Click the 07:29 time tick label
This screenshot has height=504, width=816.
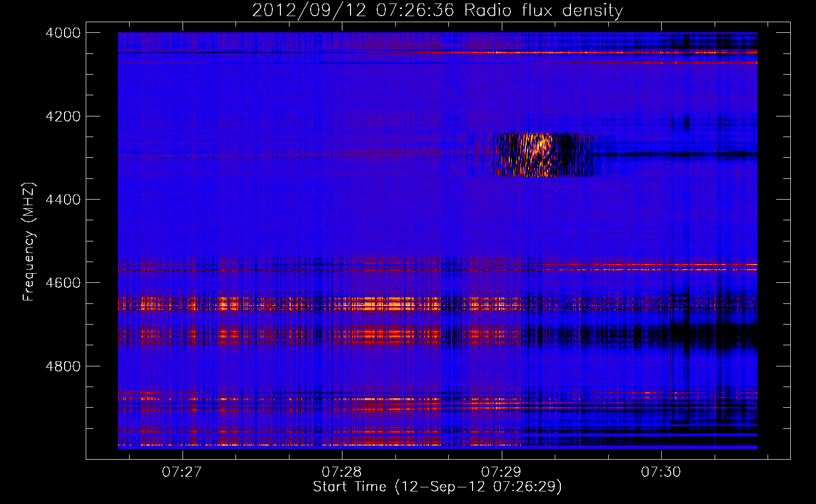501,472
